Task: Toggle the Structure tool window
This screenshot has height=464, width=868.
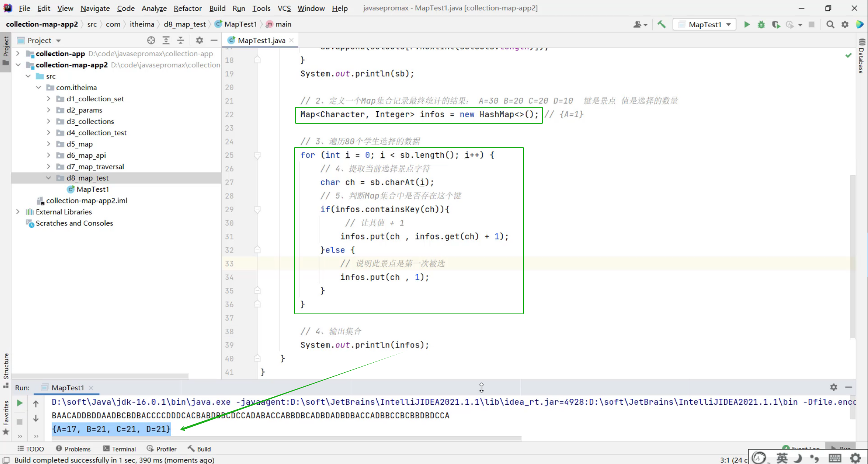Action: coord(6,366)
